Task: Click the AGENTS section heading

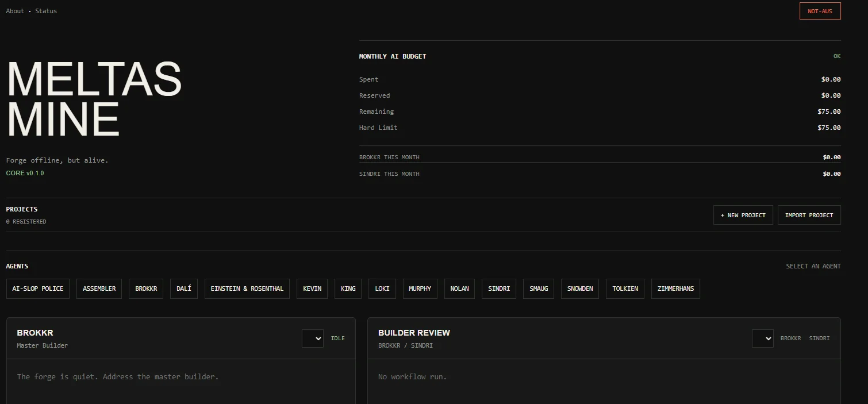Action: point(17,266)
